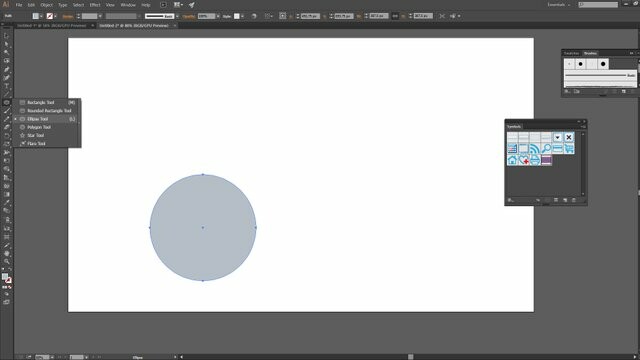
Task: Open the stroke color dropdown in Control bar
Action: coord(55,16)
